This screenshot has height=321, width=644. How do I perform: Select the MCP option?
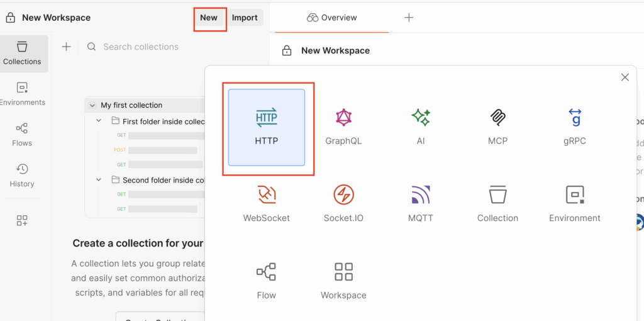(498, 127)
